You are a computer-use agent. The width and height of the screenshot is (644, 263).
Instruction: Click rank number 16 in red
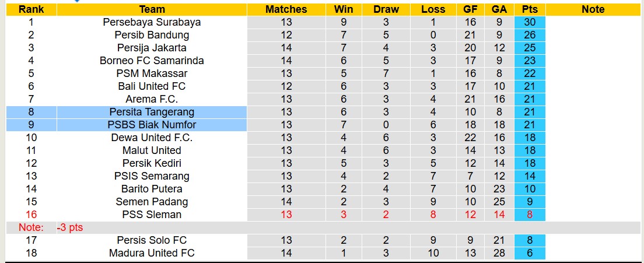click(x=31, y=215)
